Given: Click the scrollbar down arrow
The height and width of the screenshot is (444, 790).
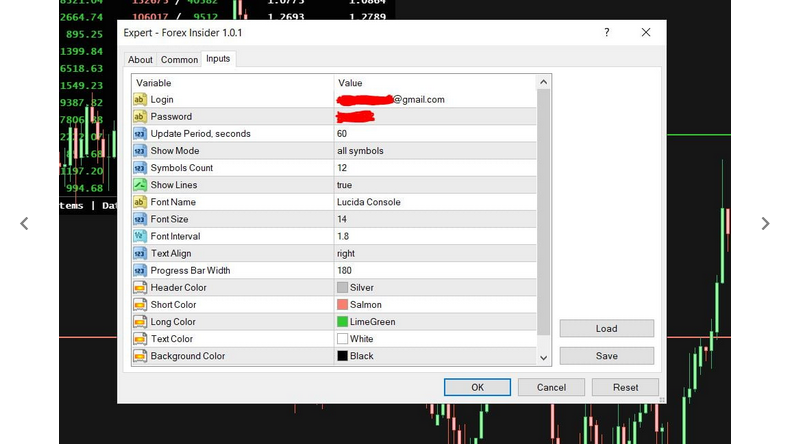Looking at the screenshot, I should point(543,358).
